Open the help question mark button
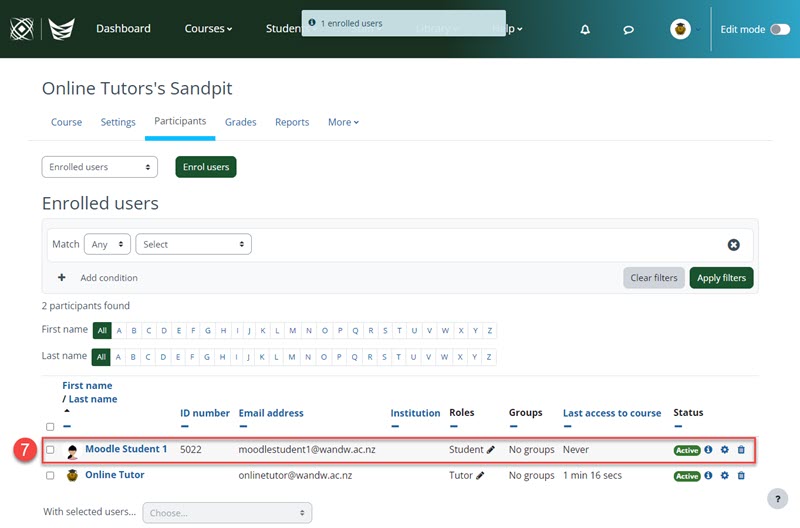The width and height of the screenshot is (800, 528). pos(778,499)
